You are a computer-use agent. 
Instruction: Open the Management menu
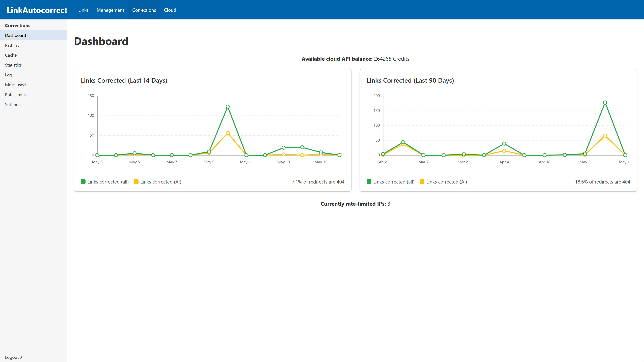(x=110, y=10)
